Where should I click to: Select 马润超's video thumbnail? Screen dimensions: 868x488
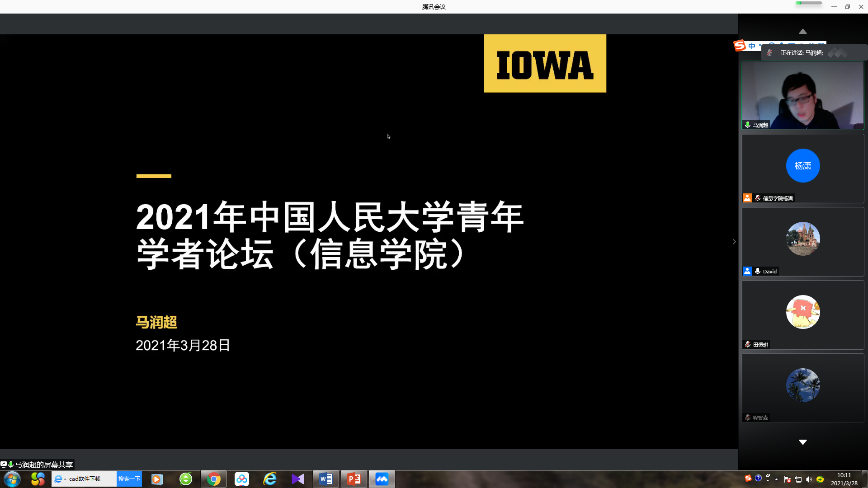click(x=802, y=95)
